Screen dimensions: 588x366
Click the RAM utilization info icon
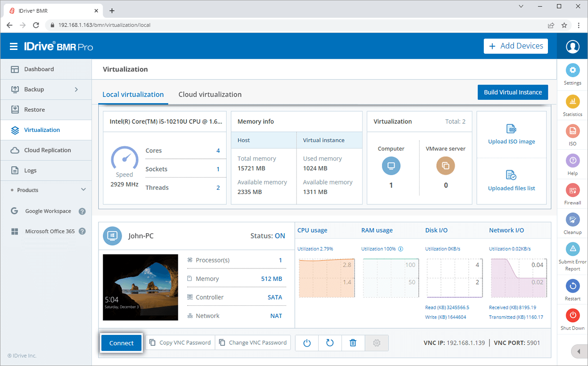click(x=401, y=249)
